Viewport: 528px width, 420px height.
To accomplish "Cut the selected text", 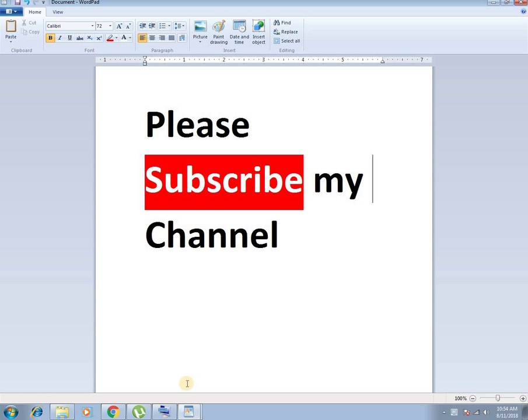I will point(29,23).
